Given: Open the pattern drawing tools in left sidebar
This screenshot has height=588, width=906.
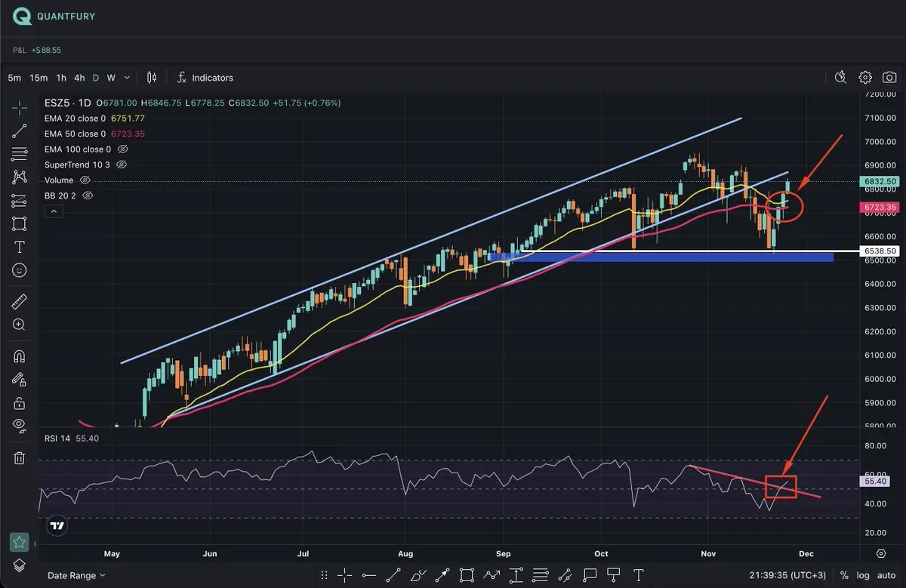Looking at the screenshot, I should point(20,177).
